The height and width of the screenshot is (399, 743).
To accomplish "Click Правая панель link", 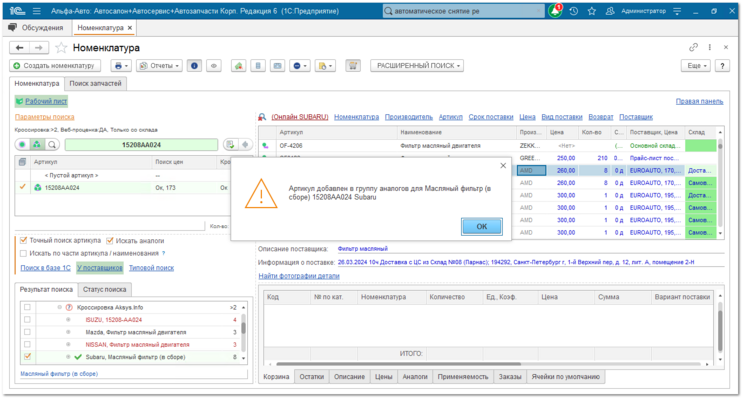I will [699, 101].
